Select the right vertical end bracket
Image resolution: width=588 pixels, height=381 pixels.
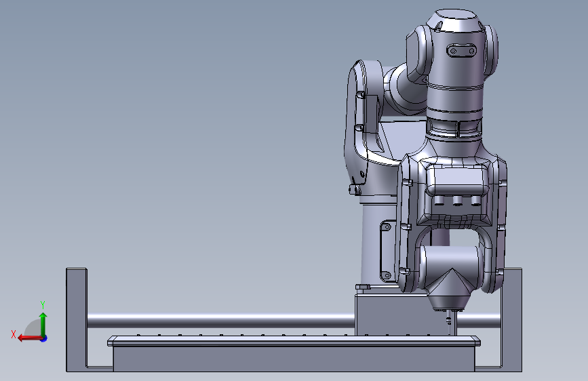click(512, 319)
